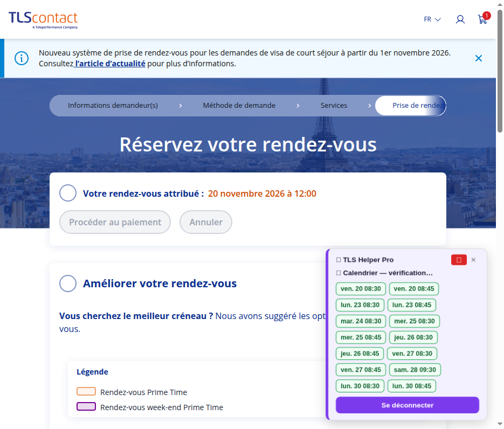
Task: Click the scrollbar down arrow
Action: point(500,425)
